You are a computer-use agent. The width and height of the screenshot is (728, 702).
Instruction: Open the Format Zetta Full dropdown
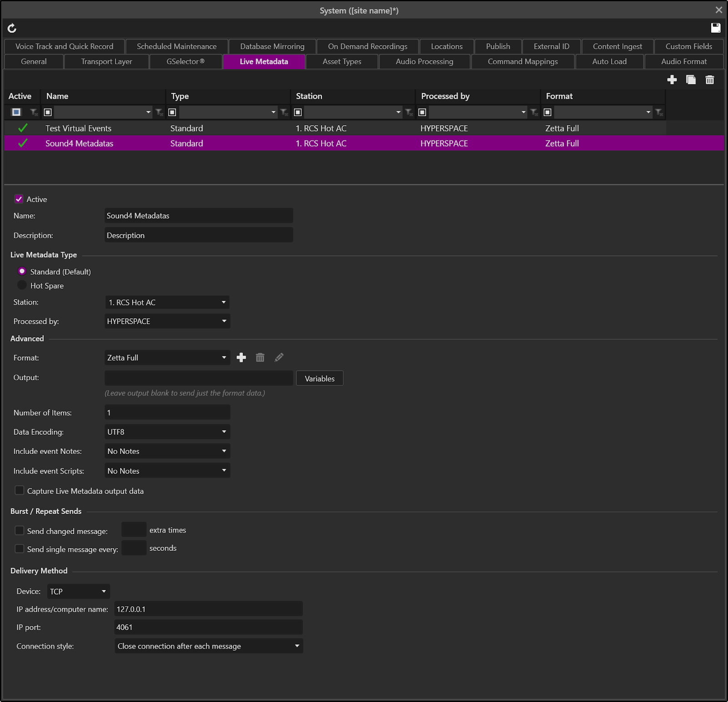point(167,358)
